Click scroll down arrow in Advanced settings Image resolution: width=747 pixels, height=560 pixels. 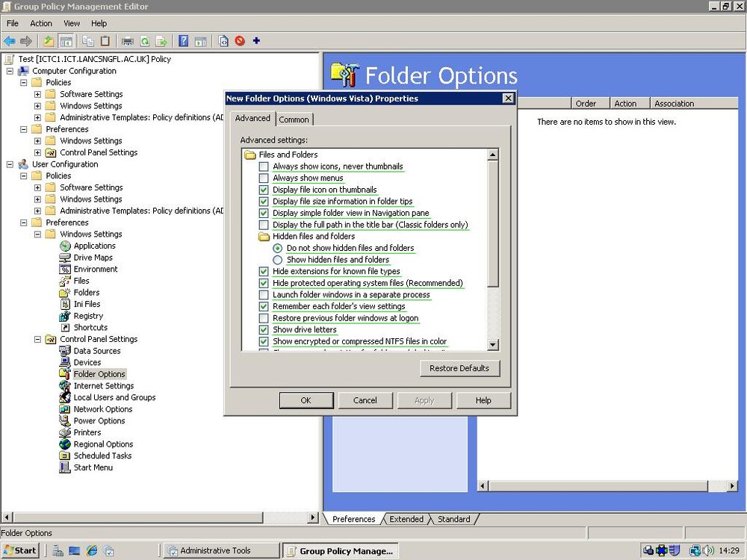(493, 345)
